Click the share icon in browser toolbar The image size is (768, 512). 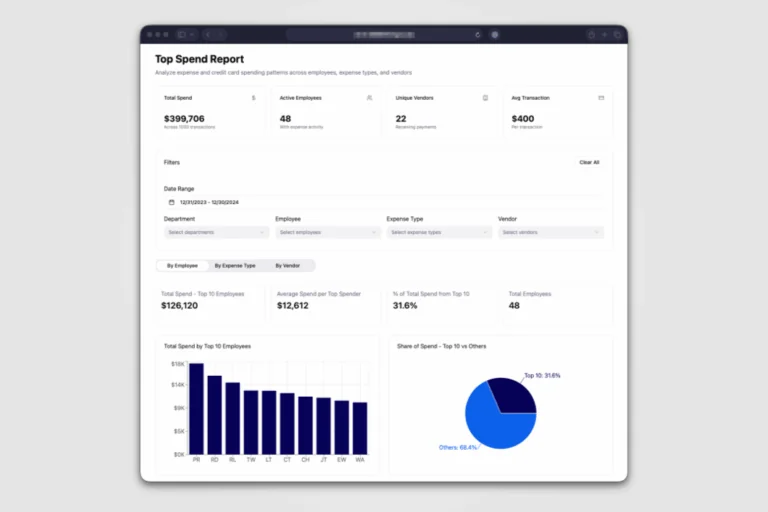click(x=591, y=35)
